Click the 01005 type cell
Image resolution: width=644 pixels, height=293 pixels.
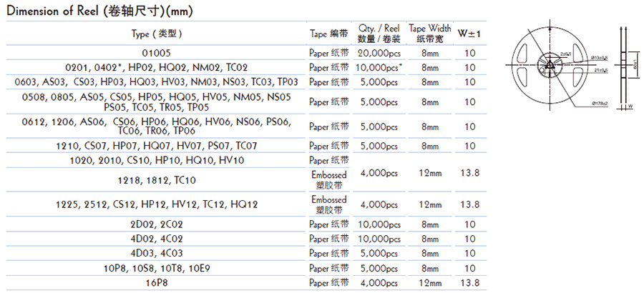pos(157,53)
